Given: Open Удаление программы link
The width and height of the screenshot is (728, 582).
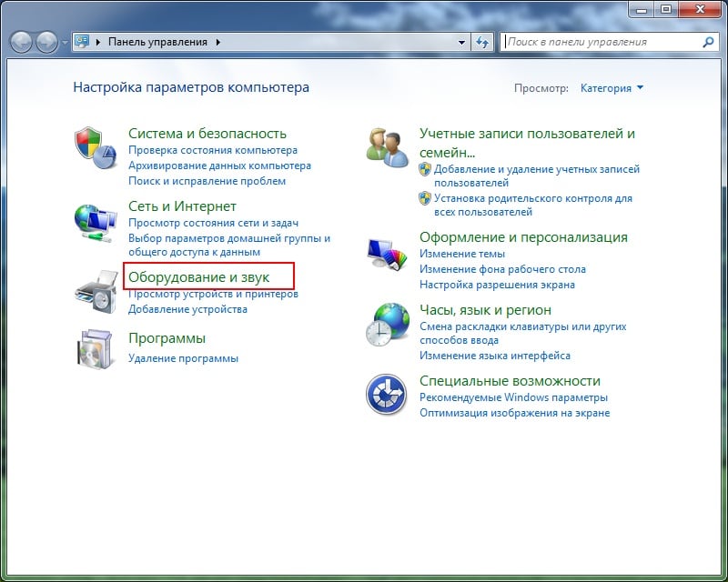Looking at the screenshot, I should [x=183, y=358].
